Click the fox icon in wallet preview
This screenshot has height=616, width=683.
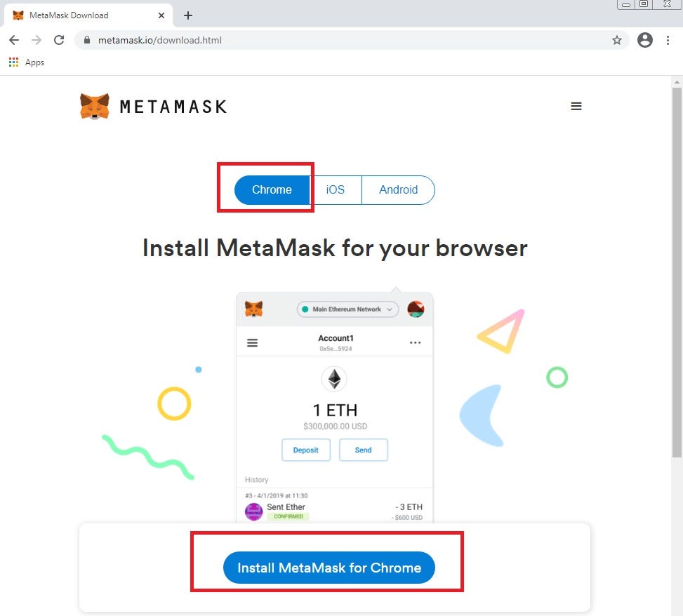click(x=253, y=309)
